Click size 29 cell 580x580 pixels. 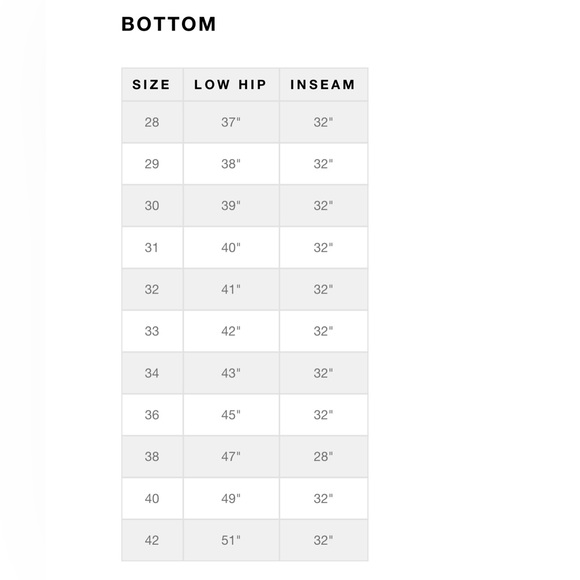pos(152,164)
